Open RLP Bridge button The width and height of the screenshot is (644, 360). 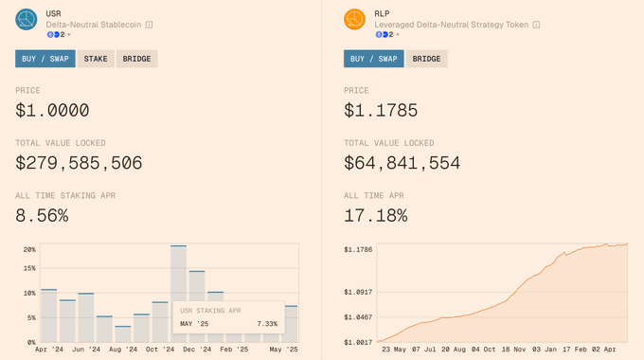[x=426, y=59]
